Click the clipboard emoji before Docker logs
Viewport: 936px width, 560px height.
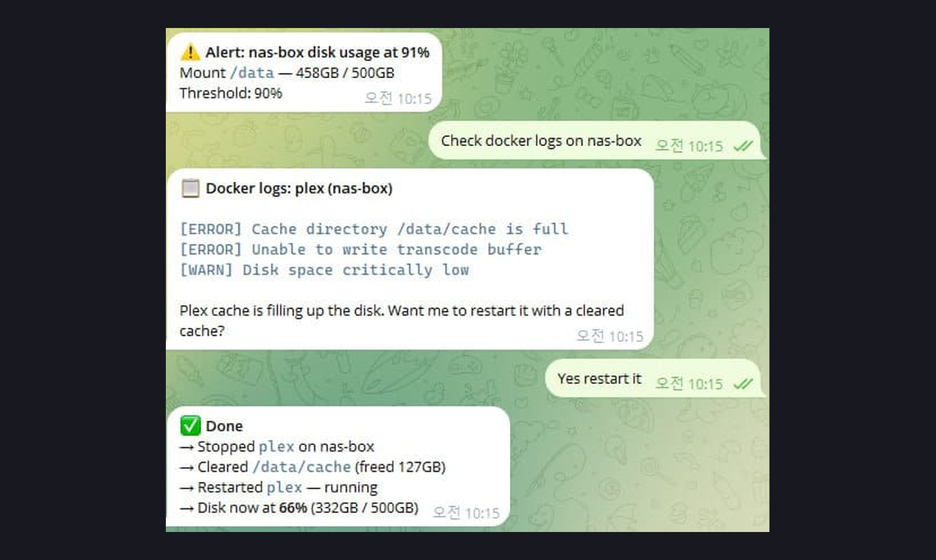[x=190, y=189]
